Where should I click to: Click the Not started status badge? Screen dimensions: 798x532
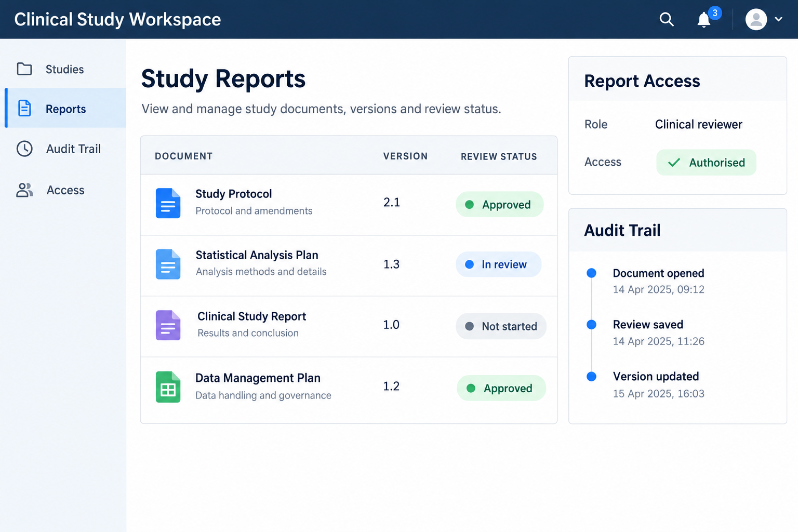coord(501,326)
